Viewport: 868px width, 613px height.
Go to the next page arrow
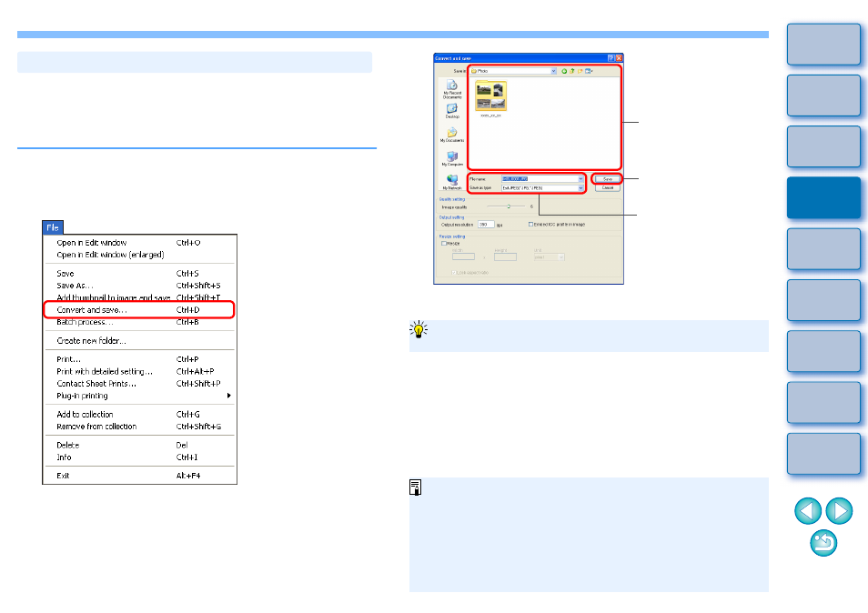[x=839, y=510]
